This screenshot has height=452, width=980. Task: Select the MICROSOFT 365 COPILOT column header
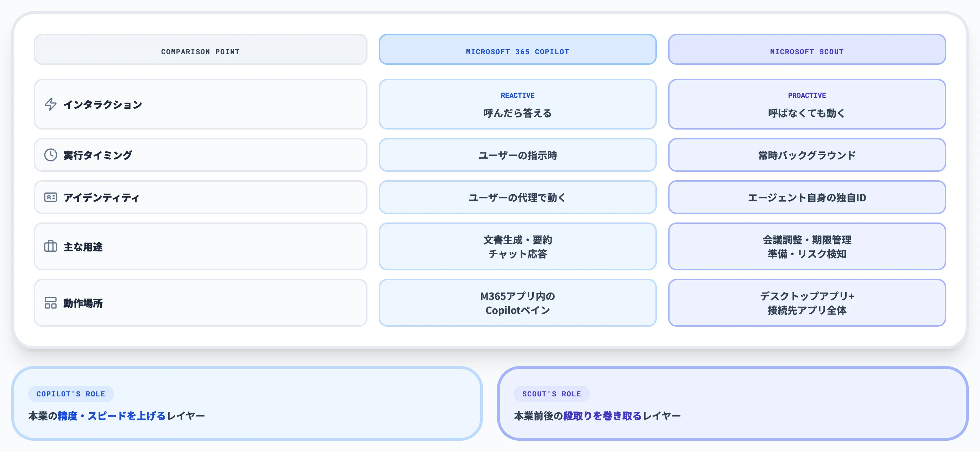pos(517,50)
